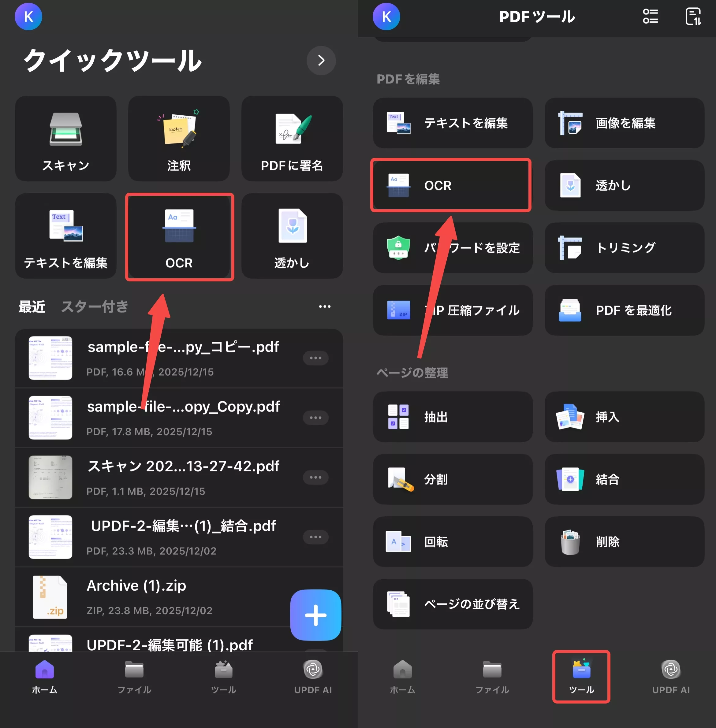Open the 挿入 insert tool

(x=624, y=417)
